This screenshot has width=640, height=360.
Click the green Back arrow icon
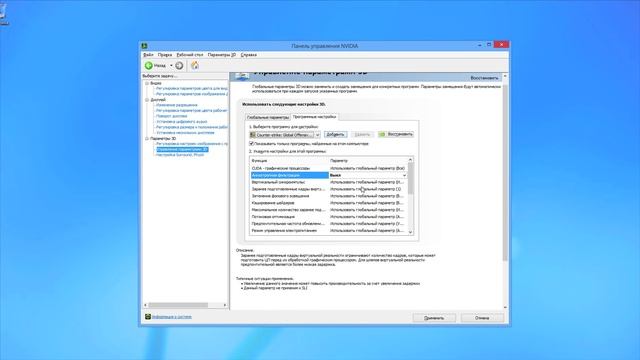pyautogui.click(x=149, y=65)
